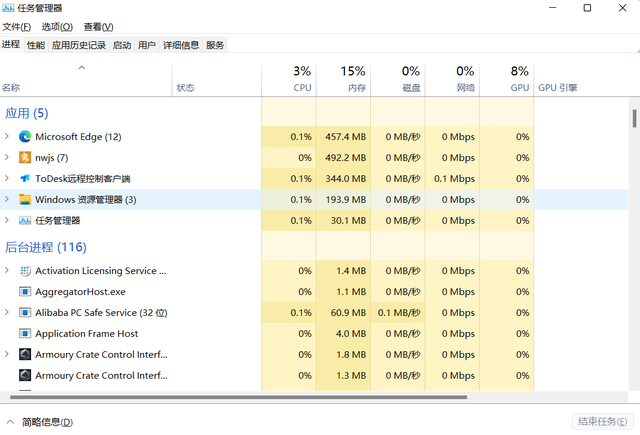The height and width of the screenshot is (435, 640).
Task: Collapse to 简略信息 view arrow
Action: (10, 422)
